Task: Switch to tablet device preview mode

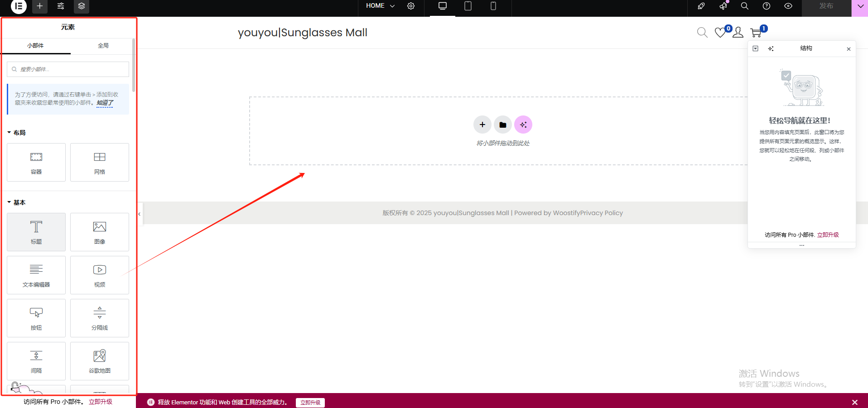Action: [468, 6]
